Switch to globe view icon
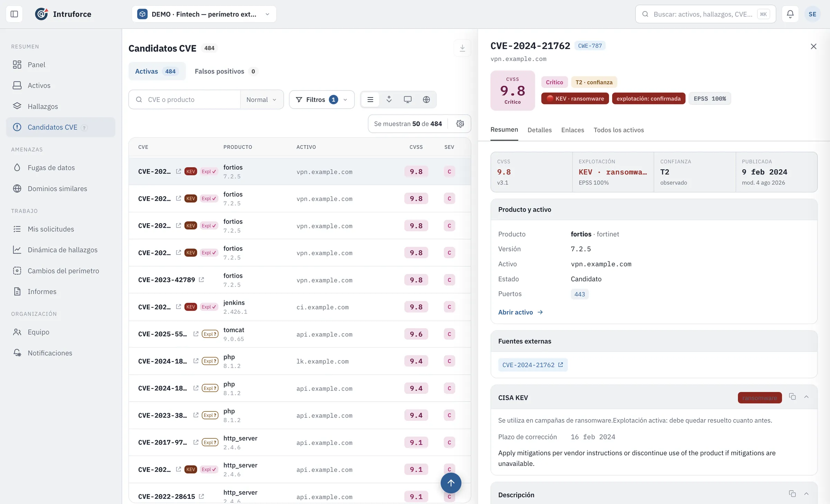Screen dimensions: 830x504 pyautogui.click(x=426, y=100)
